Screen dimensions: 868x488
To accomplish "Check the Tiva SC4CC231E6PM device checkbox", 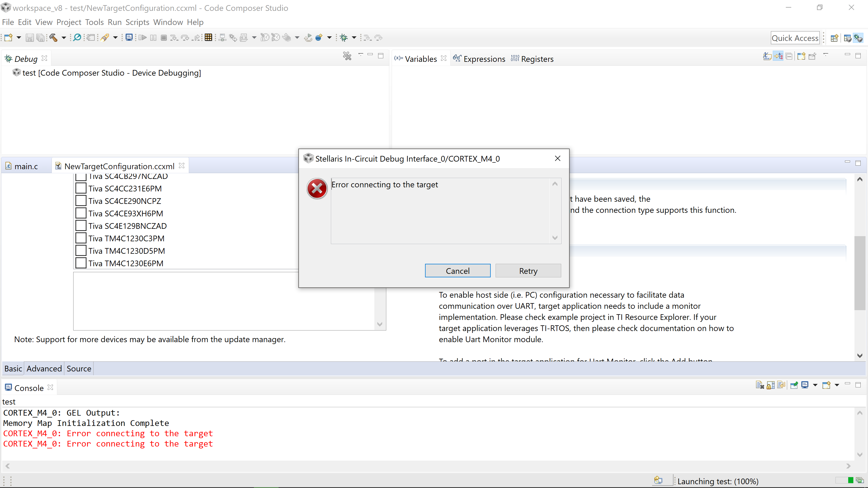I will pyautogui.click(x=81, y=188).
